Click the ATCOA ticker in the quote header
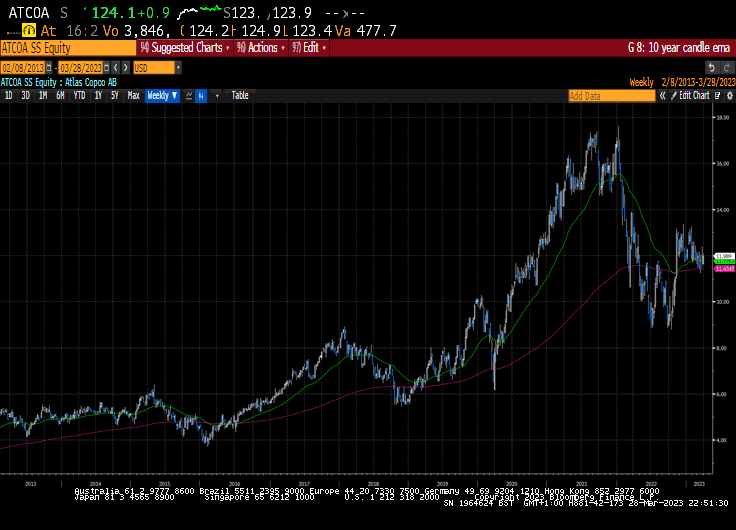Image resolution: width=736 pixels, height=530 pixels. (x=29, y=13)
